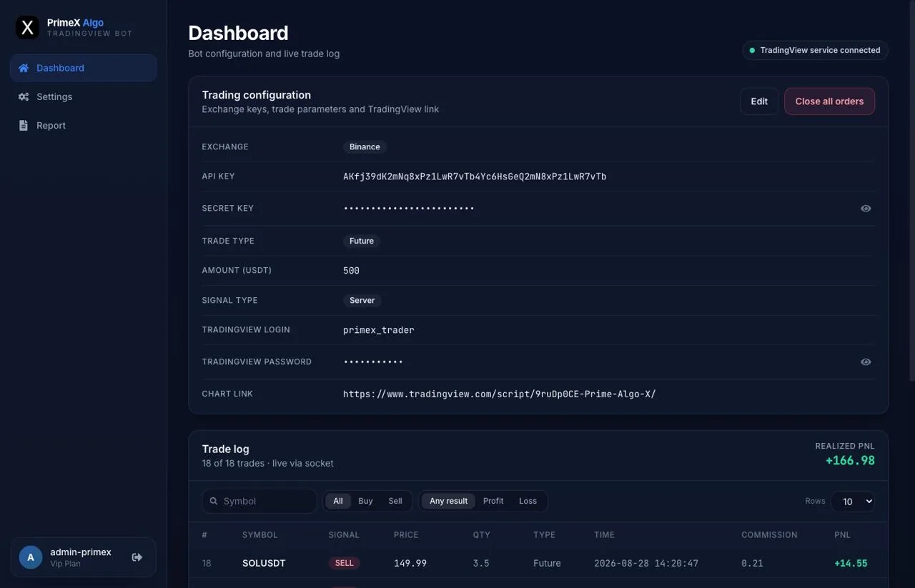Screen dimensions: 915x588
Task: Filter trades by Sell signal
Action: pyautogui.click(x=395, y=501)
